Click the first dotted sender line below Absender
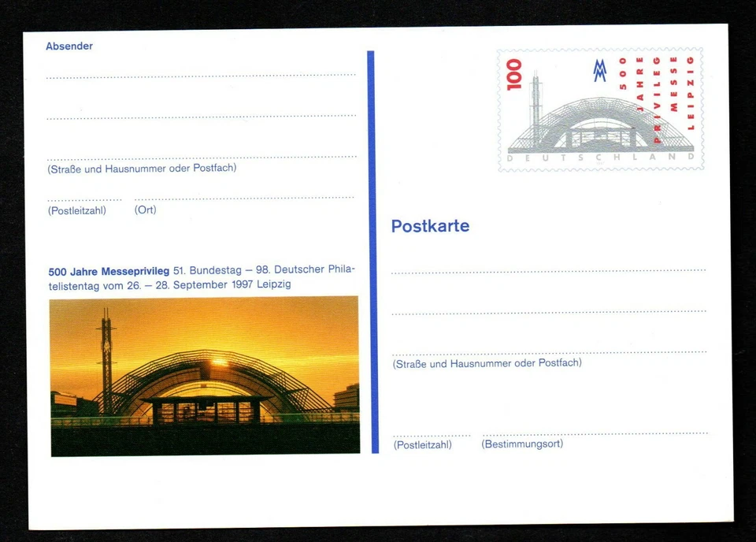This screenshot has width=756, height=542. (201, 76)
